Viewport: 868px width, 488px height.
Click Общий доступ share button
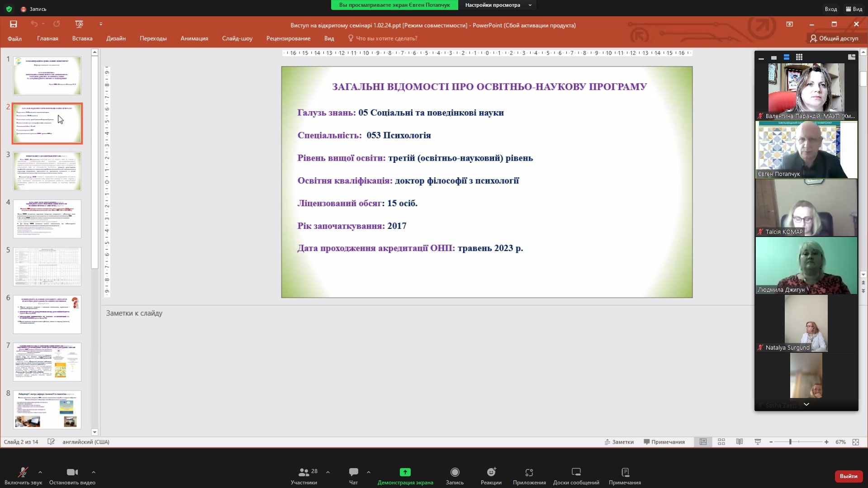(834, 38)
